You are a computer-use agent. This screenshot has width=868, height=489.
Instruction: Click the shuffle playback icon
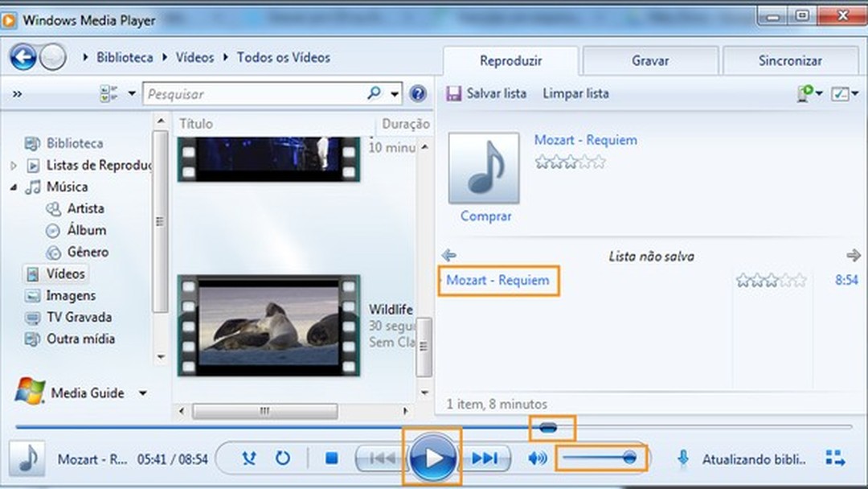[x=249, y=457]
